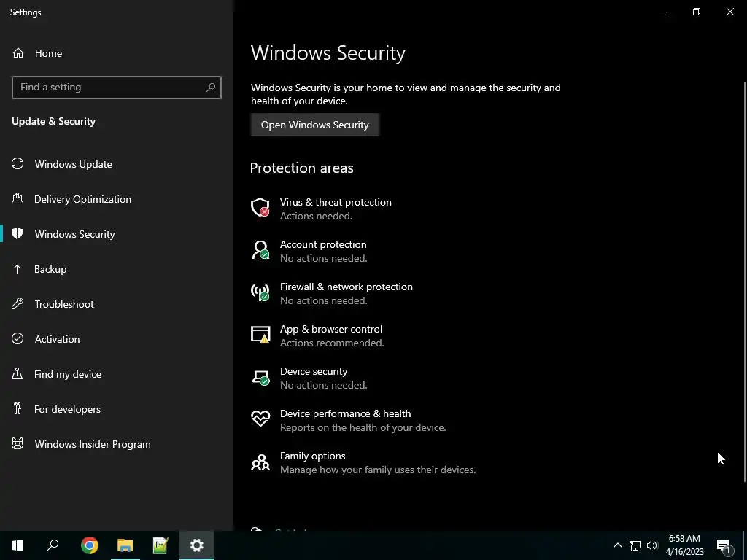Click the Settings gear in taskbar

pos(197,545)
